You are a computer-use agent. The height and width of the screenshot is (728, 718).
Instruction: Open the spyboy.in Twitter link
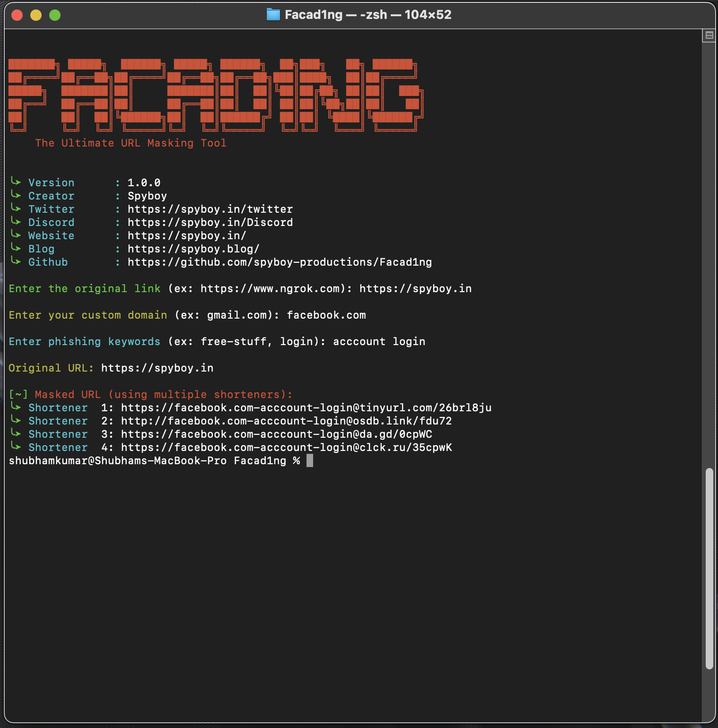point(210,209)
